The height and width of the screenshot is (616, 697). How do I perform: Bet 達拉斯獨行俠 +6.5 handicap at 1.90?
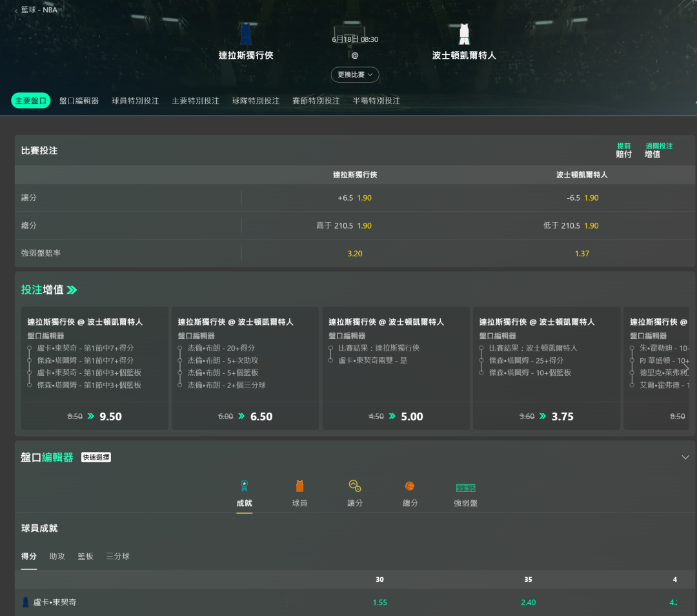pos(355,198)
